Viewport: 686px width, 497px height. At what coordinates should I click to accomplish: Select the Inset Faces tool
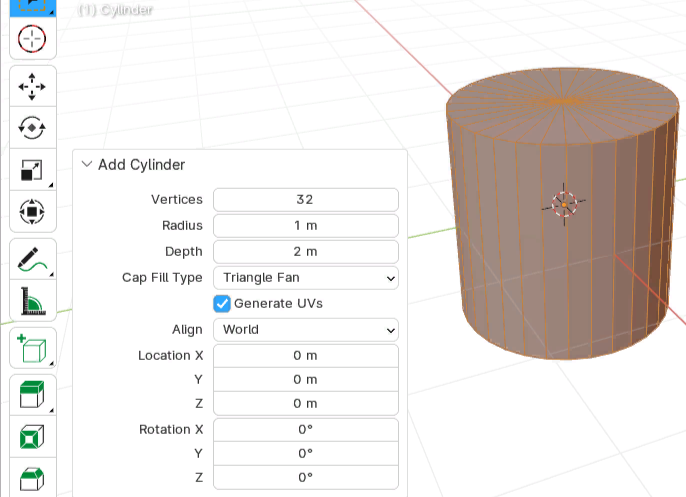(x=33, y=437)
